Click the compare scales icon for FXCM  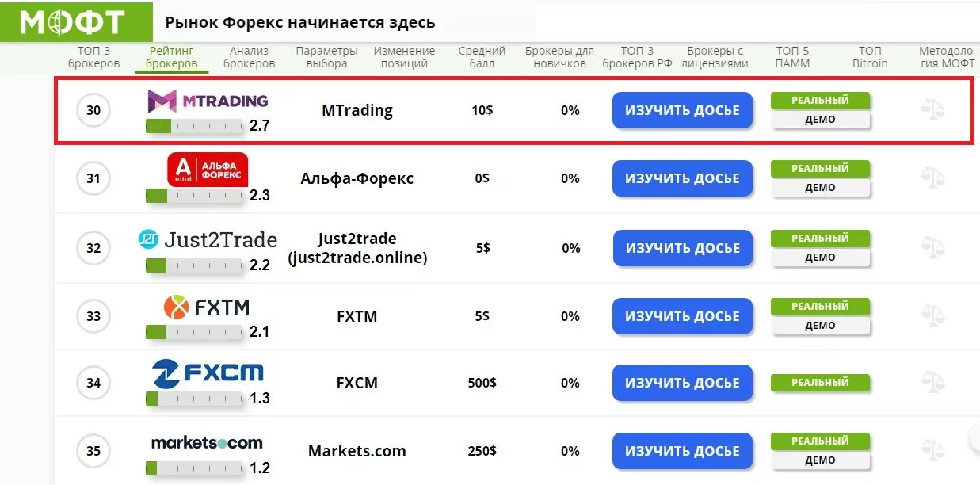point(932,383)
